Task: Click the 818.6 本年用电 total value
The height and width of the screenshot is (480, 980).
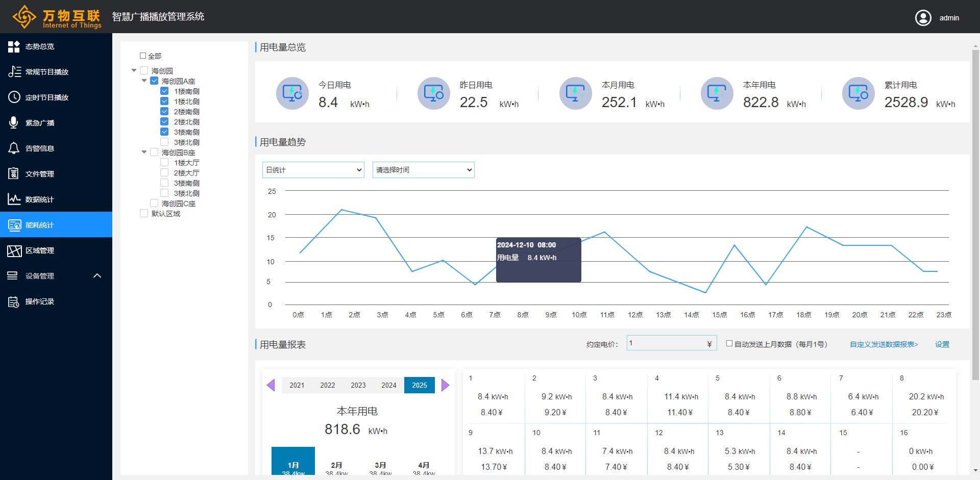Action: coord(342,430)
